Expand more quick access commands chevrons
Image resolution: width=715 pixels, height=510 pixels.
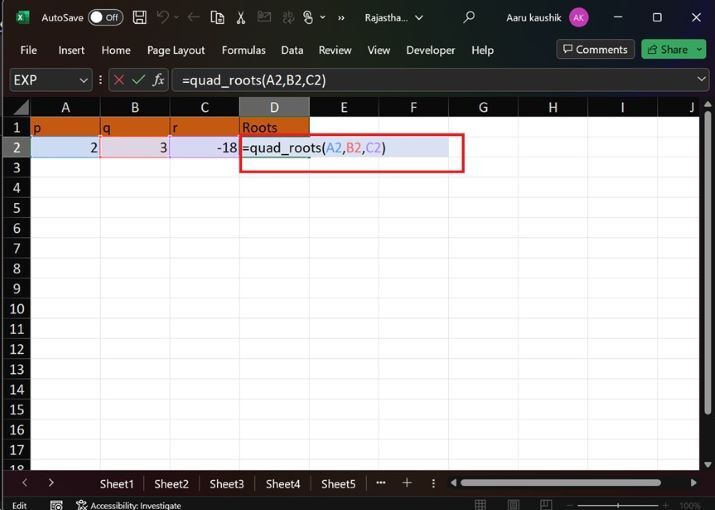tap(341, 18)
